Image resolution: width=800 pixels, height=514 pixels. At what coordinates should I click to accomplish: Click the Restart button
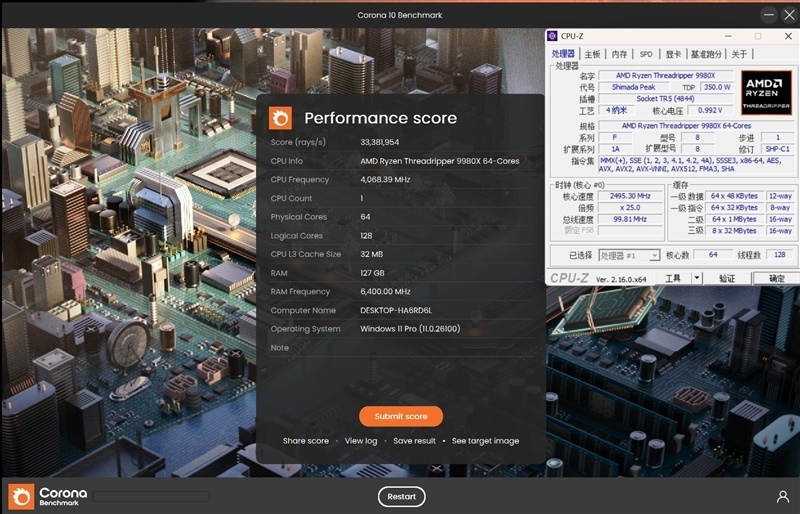point(401,497)
